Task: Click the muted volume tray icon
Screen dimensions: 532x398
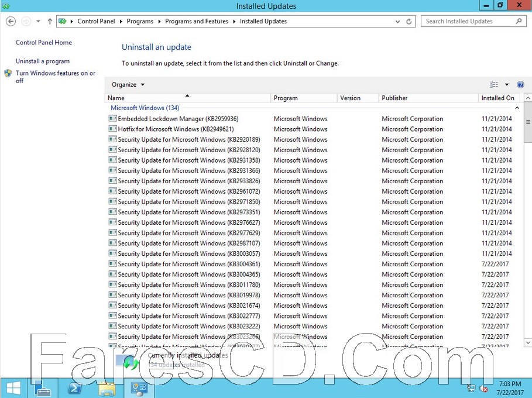Action: [484, 388]
